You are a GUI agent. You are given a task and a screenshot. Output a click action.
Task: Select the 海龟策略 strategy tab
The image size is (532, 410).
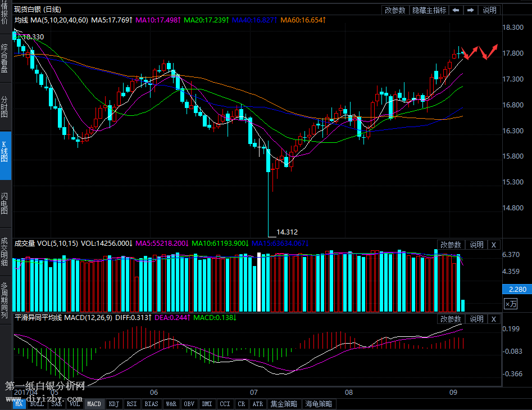pyautogui.click(x=319, y=404)
